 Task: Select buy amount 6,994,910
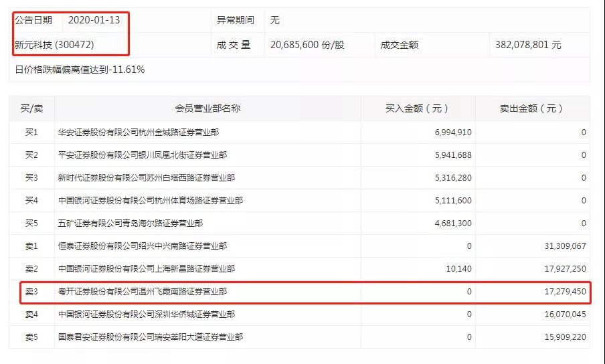click(x=453, y=132)
